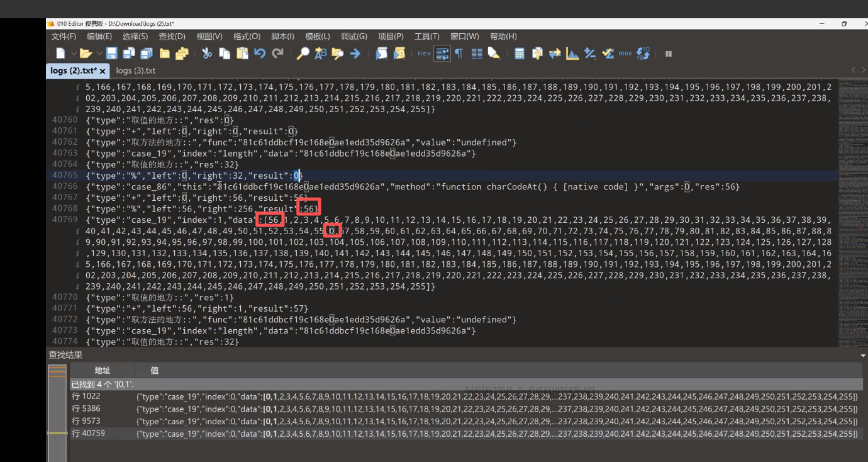
Task: Open the 选择(S) menu
Action: (x=135, y=37)
